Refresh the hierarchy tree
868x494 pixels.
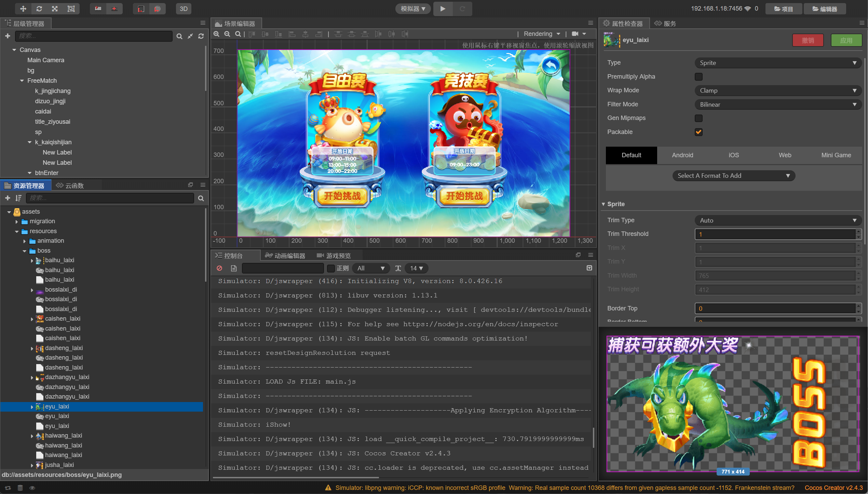pyautogui.click(x=201, y=36)
